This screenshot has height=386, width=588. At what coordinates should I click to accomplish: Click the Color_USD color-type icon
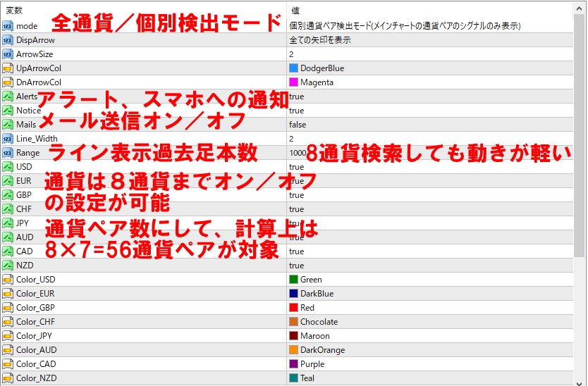pyautogui.click(x=8, y=280)
